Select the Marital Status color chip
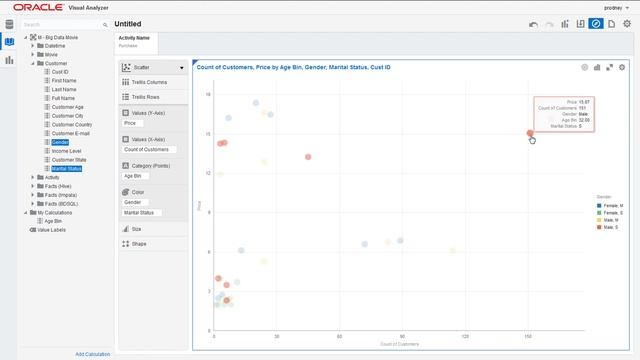 (142, 213)
